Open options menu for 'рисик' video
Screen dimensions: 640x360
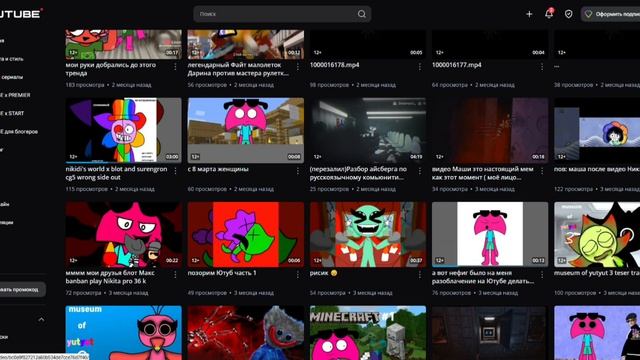420,275
